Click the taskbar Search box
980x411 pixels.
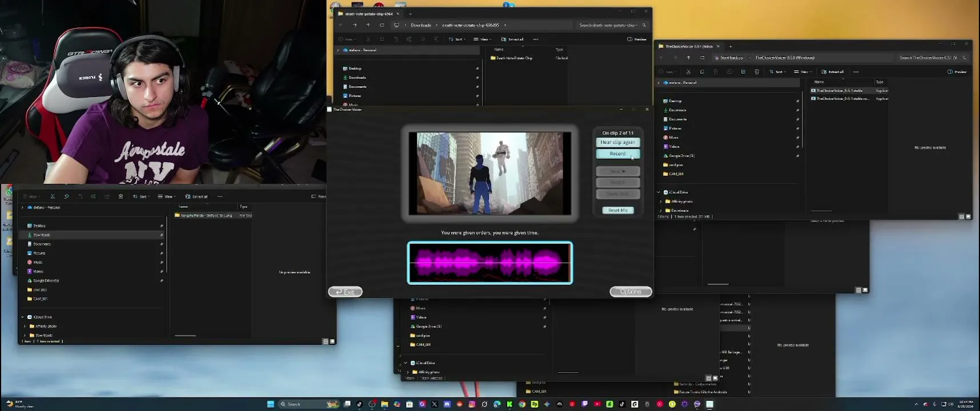point(309,404)
